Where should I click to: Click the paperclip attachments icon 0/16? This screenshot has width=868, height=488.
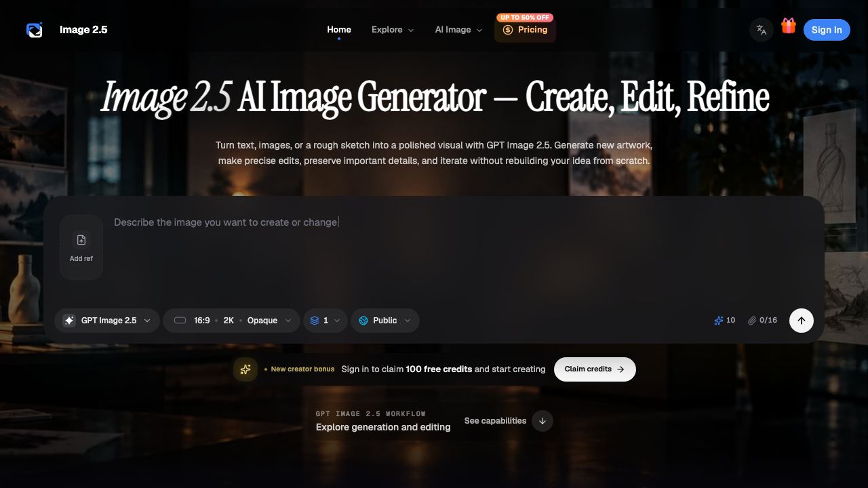[752, 321]
